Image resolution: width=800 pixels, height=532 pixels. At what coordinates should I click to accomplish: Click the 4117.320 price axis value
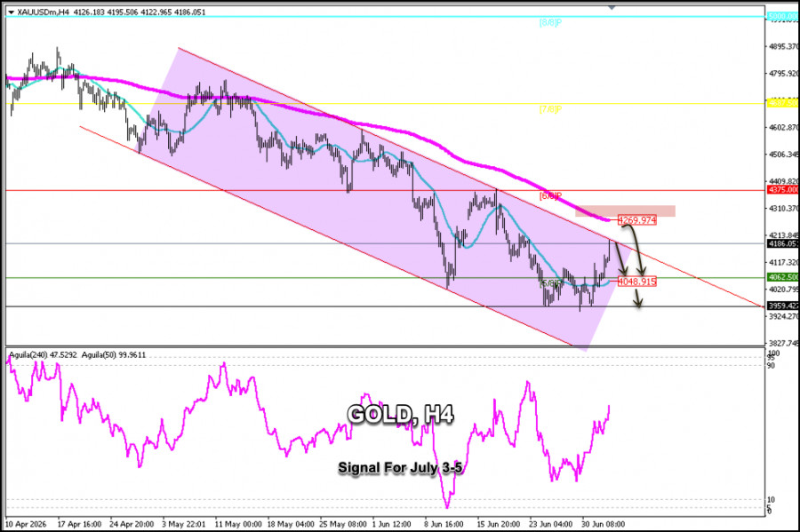tap(784, 262)
